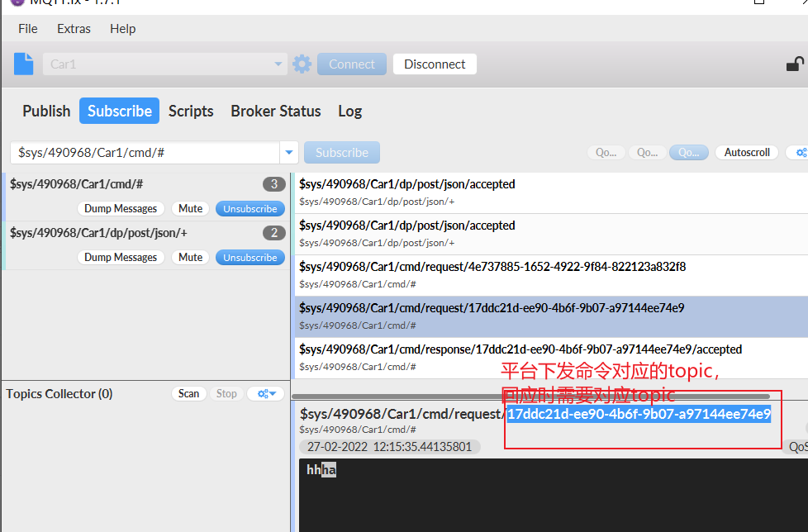Click message count badge 2
Image resolution: width=808 pixels, height=532 pixels.
coord(273,233)
